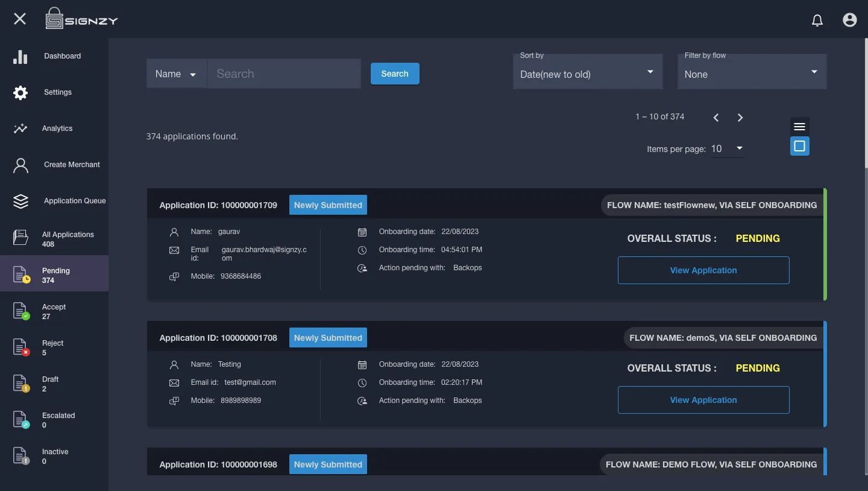Viewport: 868px width, 491px height.
Task: Focus the Search text field
Action: pyautogui.click(x=284, y=74)
